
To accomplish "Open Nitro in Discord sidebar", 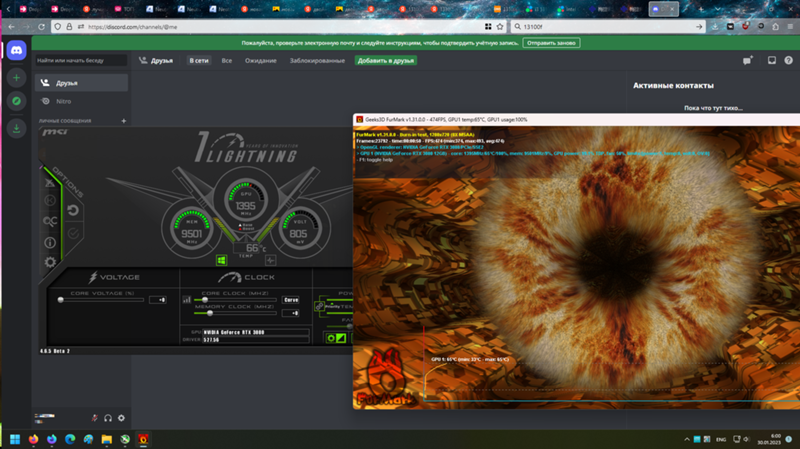I will pos(81,101).
